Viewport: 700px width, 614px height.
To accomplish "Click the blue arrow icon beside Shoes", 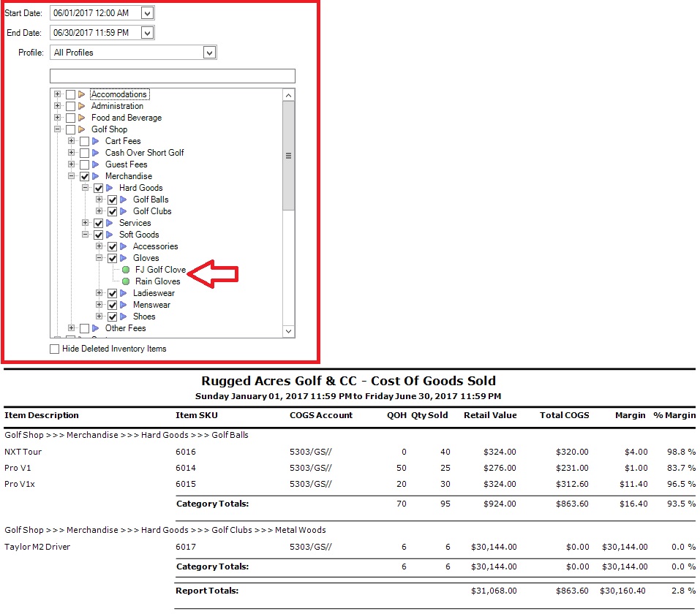I will click(124, 317).
